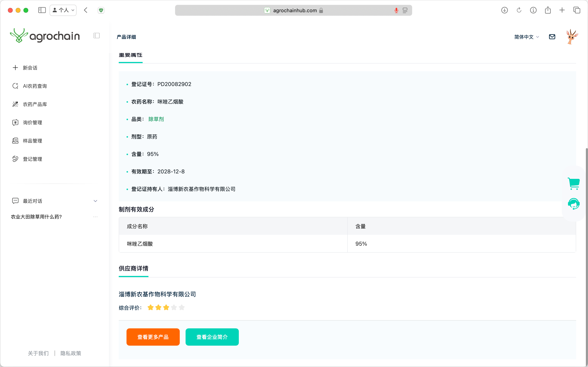Open 登记管理 in the sidebar

click(32, 159)
